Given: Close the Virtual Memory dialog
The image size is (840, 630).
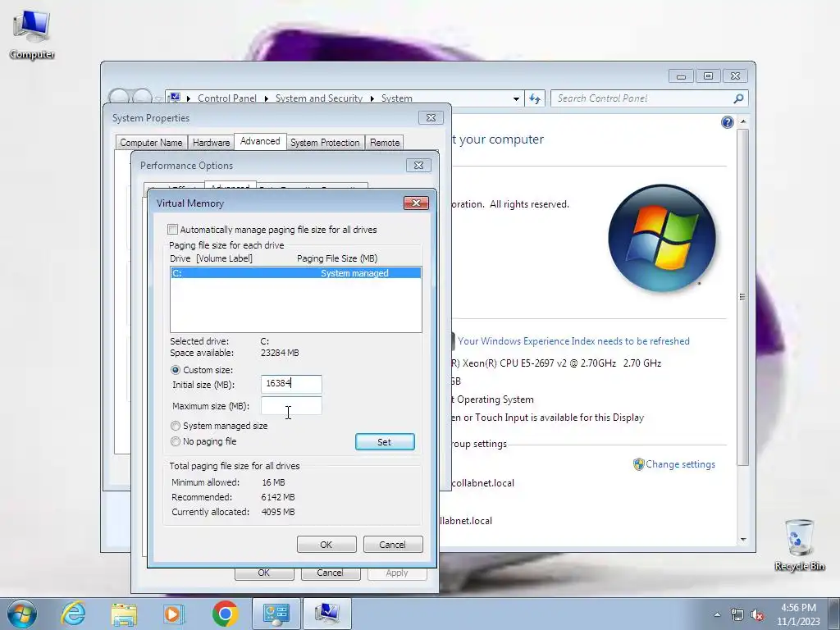Looking at the screenshot, I should point(416,203).
